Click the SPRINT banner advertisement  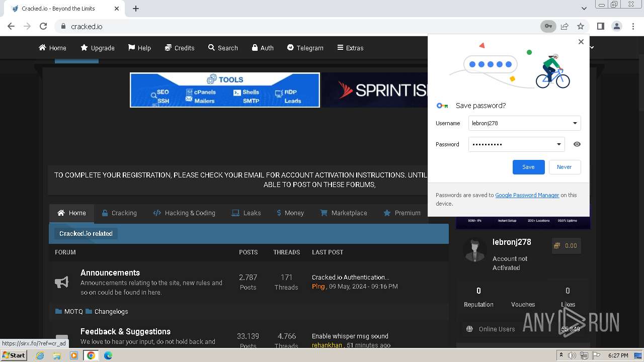click(375, 90)
